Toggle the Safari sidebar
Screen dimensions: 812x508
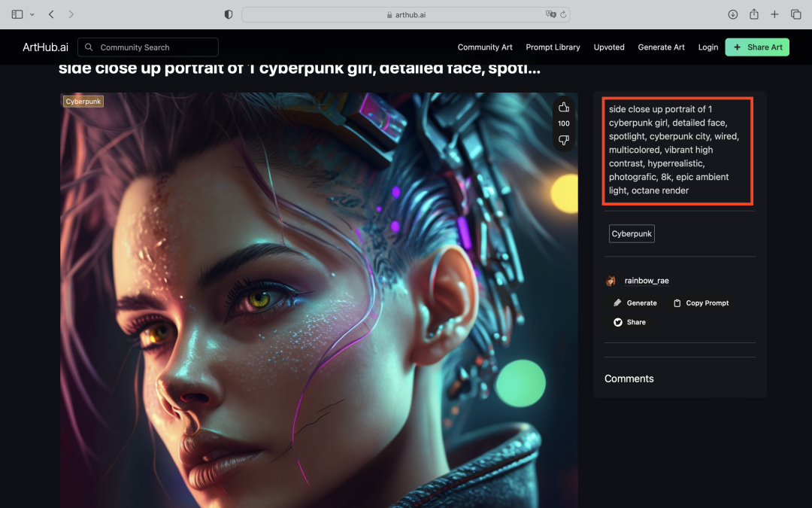pyautogui.click(x=17, y=14)
